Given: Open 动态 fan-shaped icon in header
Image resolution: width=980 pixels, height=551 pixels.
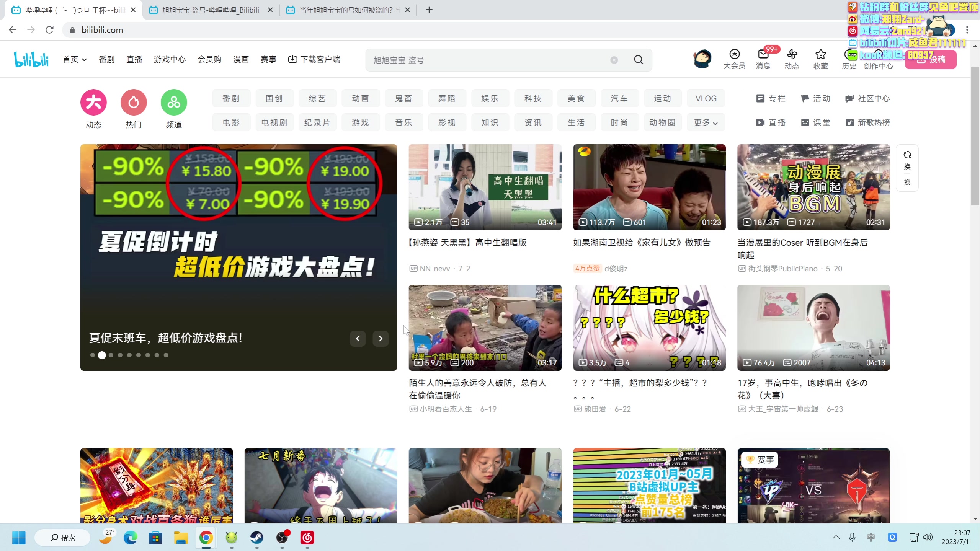Looking at the screenshot, I should click(792, 55).
